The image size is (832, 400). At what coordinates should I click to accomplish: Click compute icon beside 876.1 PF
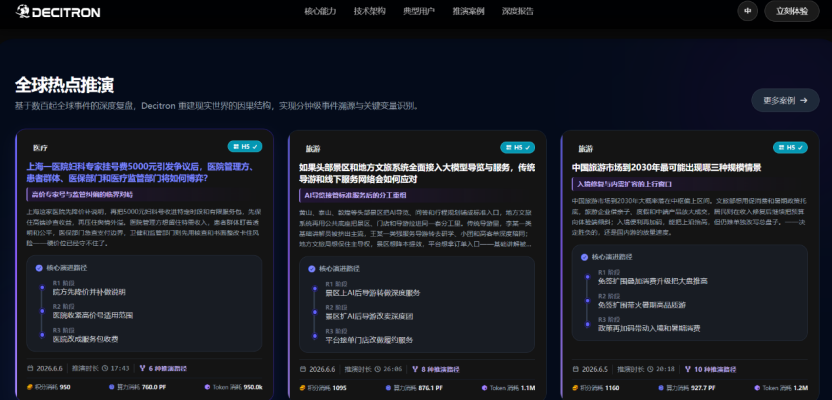point(389,388)
